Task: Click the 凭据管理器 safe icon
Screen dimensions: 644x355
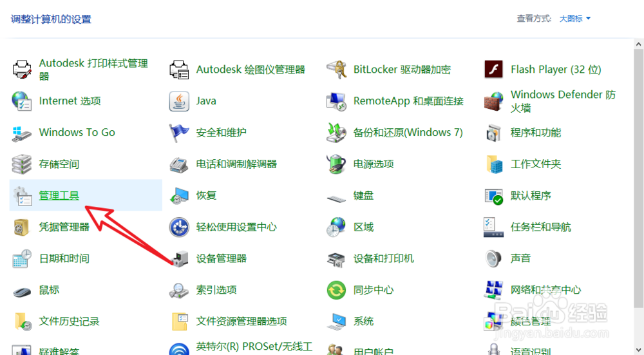Action: pos(22,227)
